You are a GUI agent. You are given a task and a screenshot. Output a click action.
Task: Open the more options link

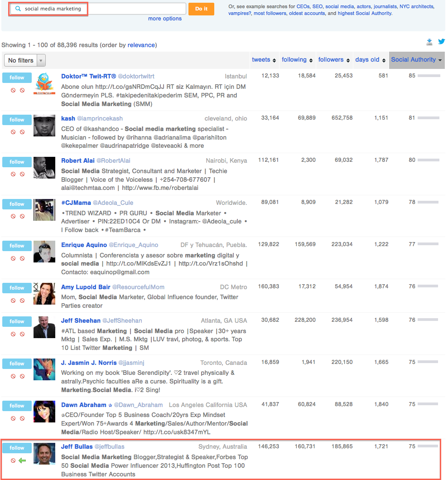point(164,19)
